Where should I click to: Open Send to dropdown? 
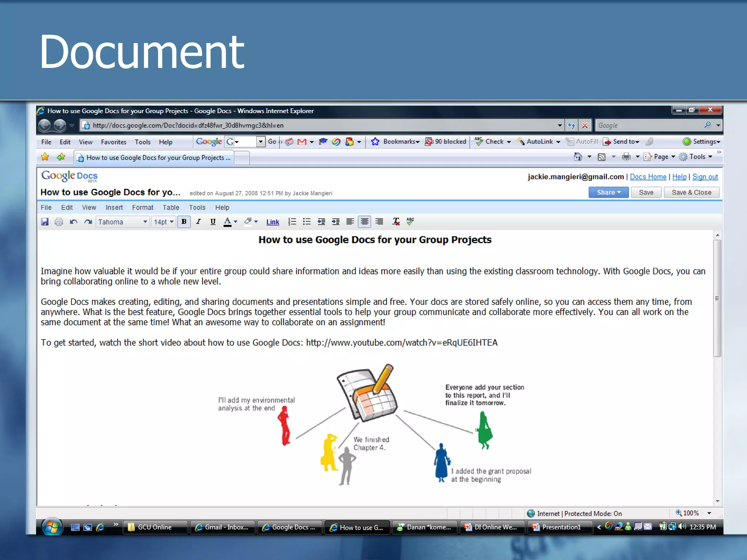[621, 141]
